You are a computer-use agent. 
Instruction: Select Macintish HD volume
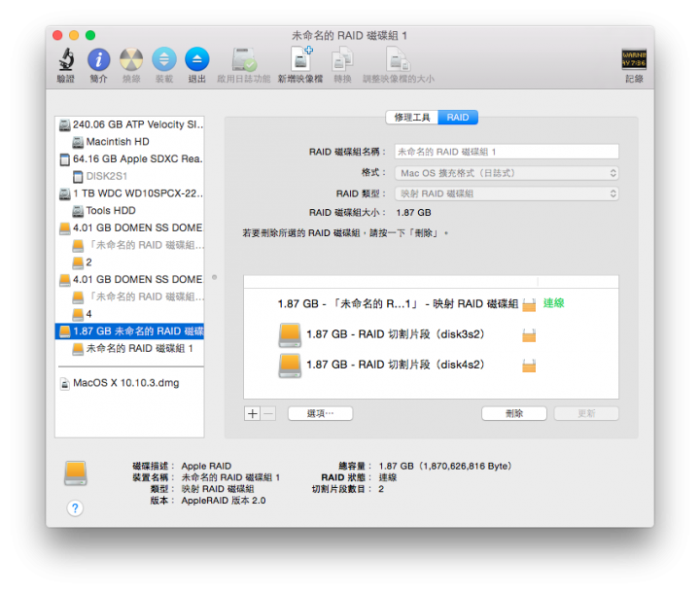click(130, 142)
